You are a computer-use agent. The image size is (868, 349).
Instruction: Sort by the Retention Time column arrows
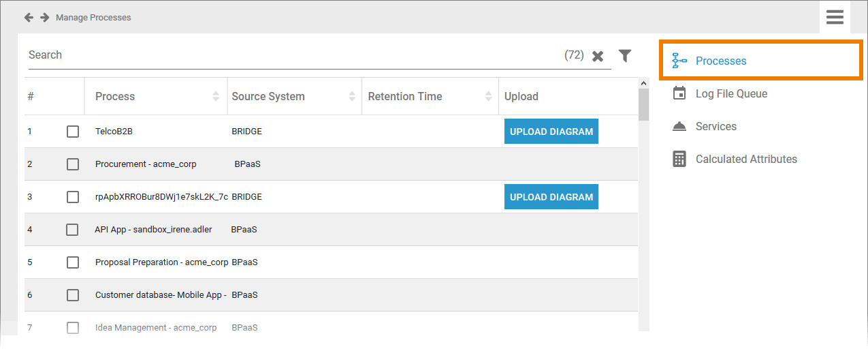[x=488, y=96]
